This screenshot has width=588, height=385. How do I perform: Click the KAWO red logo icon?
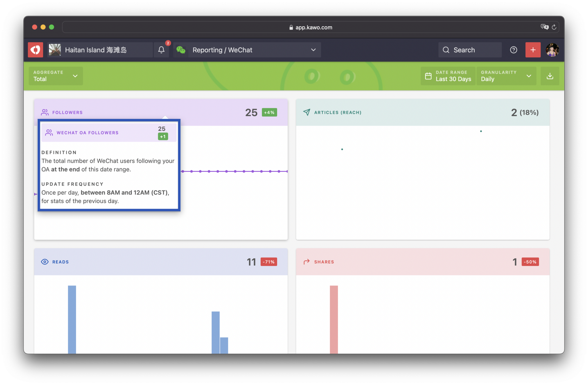click(x=35, y=50)
